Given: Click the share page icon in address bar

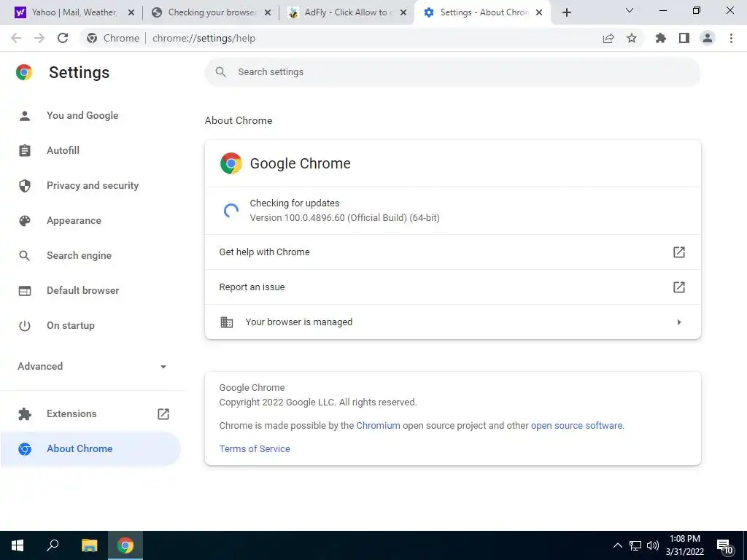Looking at the screenshot, I should pos(608,38).
